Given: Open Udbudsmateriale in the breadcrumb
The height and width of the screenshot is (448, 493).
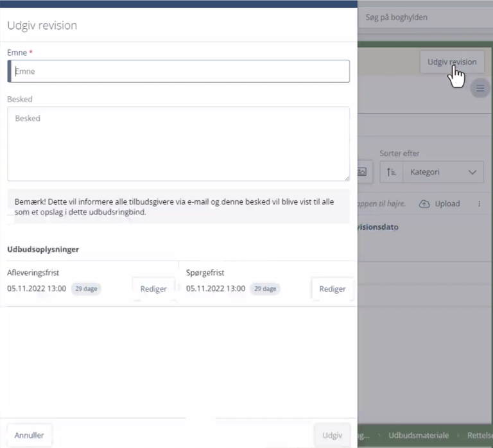Looking at the screenshot, I should 418,435.
